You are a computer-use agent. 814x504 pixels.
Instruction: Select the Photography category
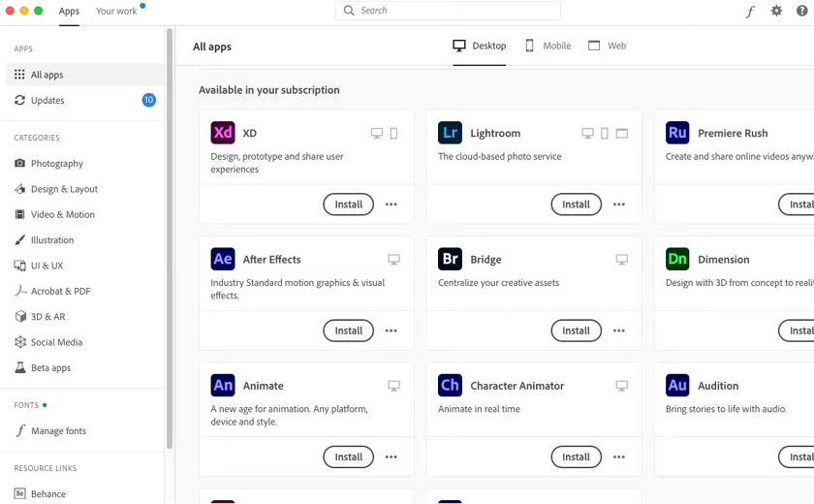tap(56, 164)
